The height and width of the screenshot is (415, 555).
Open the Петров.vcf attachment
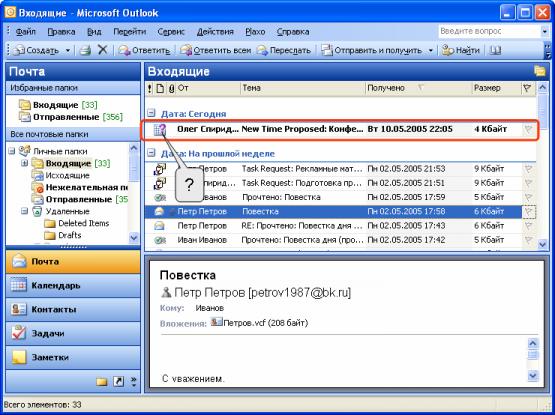pyautogui.click(x=260, y=323)
